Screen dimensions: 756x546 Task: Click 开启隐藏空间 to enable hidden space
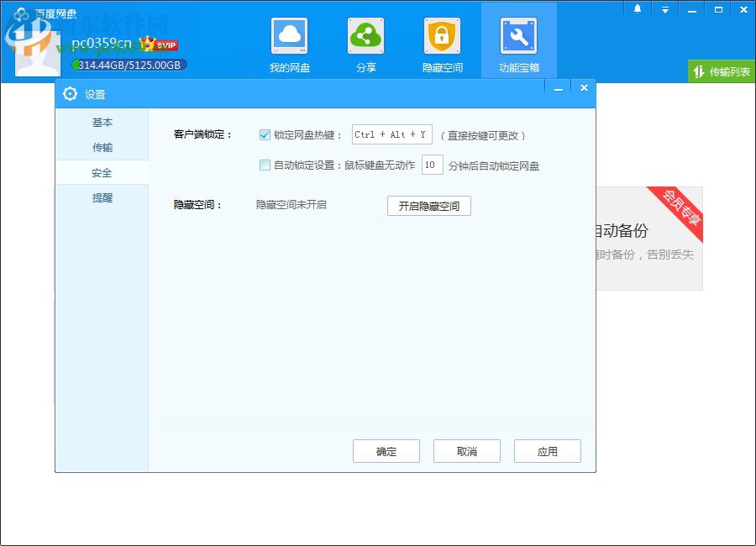pyautogui.click(x=428, y=206)
